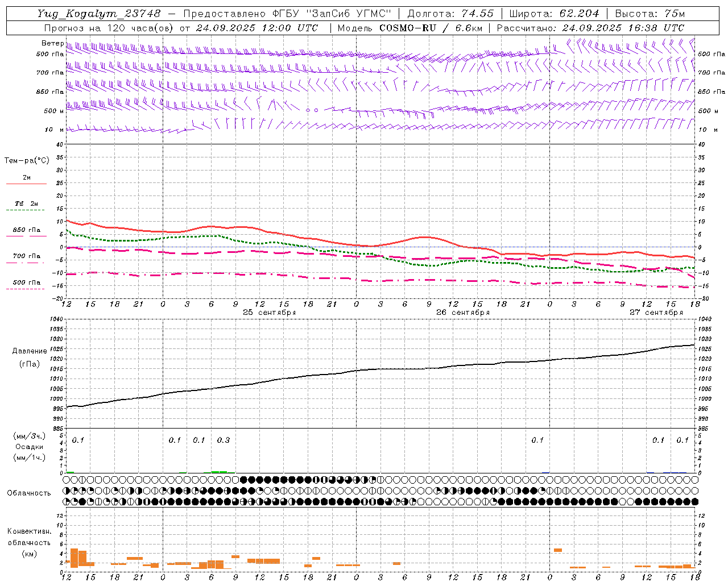
Task: Click the Тем-ра(°C) axis title
Action: pyautogui.click(x=27, y=161)
